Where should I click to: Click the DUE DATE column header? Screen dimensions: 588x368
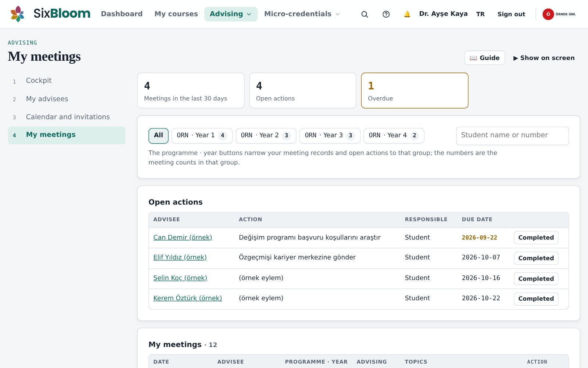coord(477,219)
